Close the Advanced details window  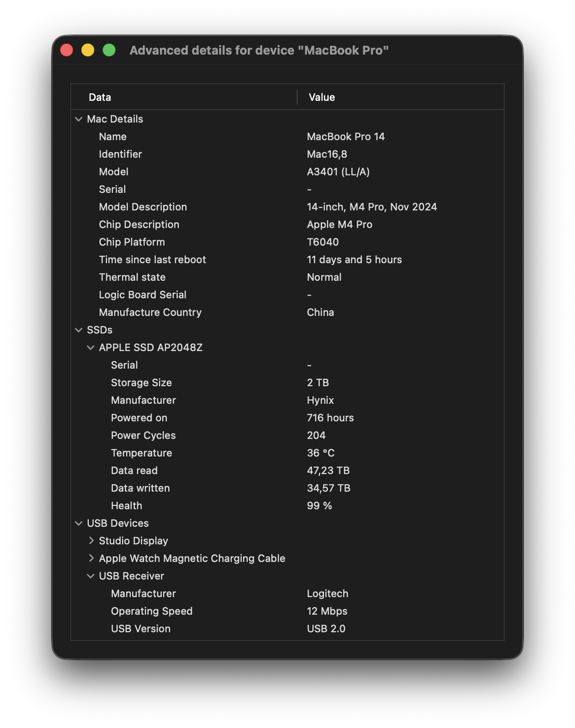67,50
